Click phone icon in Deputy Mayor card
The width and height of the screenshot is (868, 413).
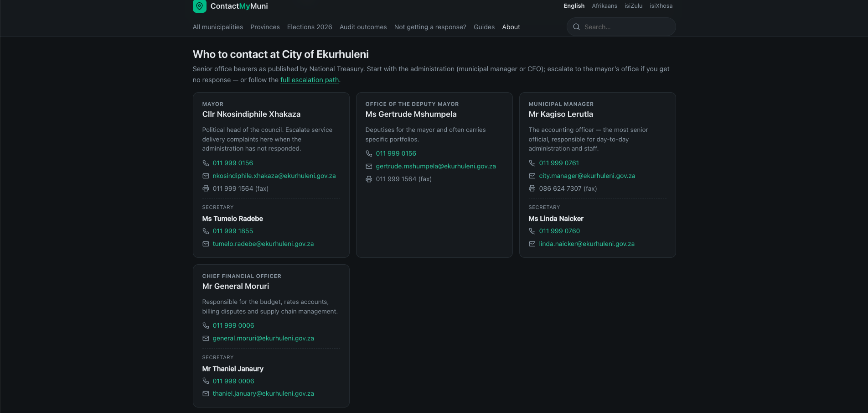(x=369, y=153)
